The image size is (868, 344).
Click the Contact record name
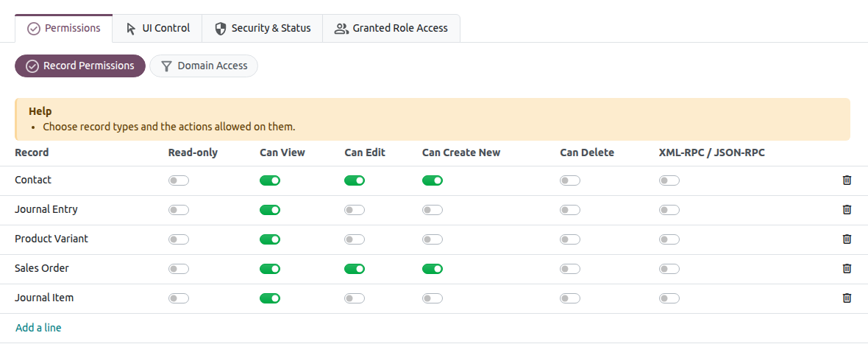tap(33, 180)
